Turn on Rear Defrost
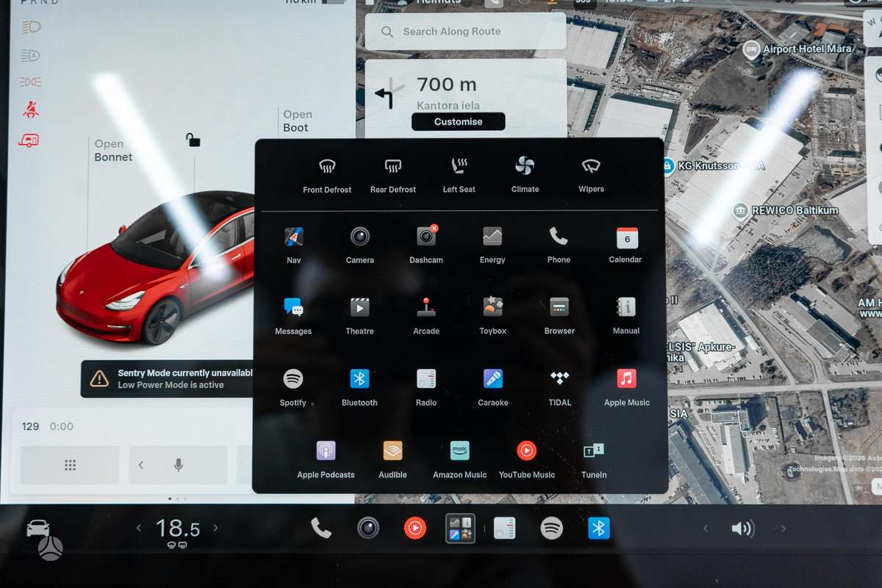This screenshot has width=882, height=588. [392, 176]
